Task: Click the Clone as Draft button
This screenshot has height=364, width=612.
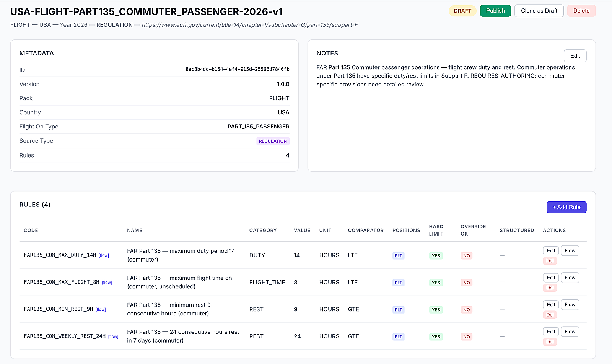Action: [539, 11]
